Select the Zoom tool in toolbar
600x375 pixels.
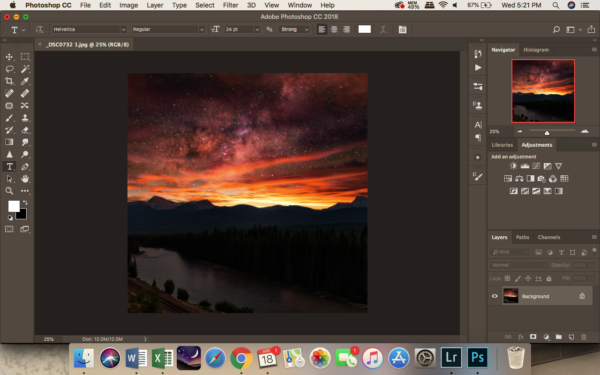[x=9, y=191]
